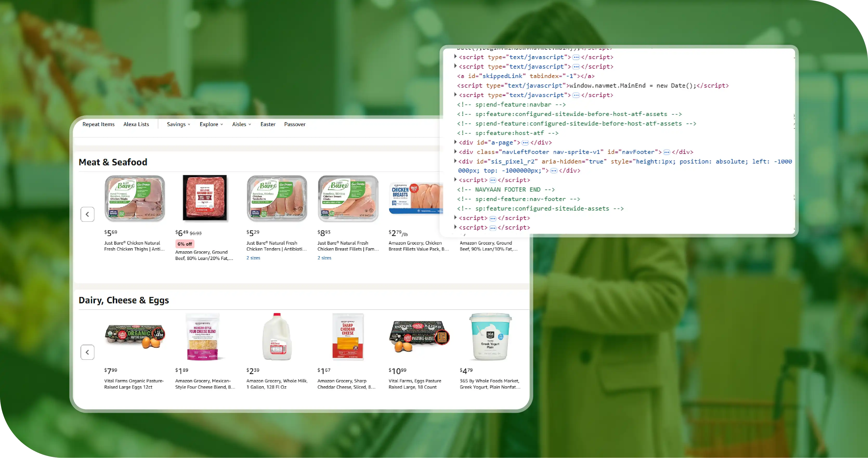Select sp:end-feature:navbar comment line
Viewport: 868px width, 458px height.
click(x=511, y=104)
